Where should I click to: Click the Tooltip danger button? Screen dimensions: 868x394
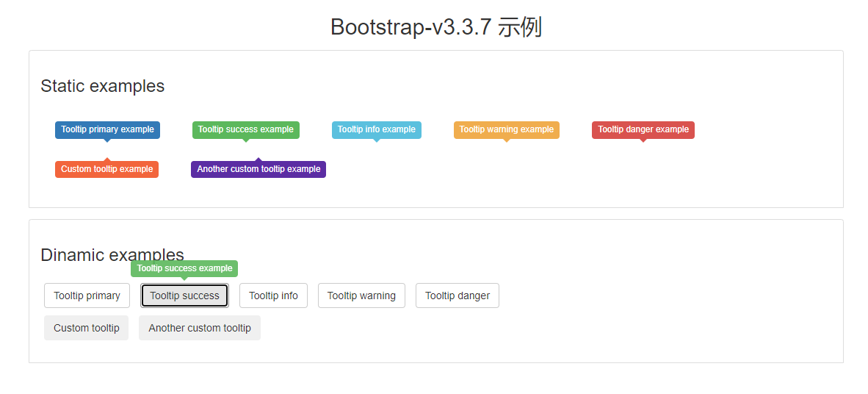[x=457, y=295]
